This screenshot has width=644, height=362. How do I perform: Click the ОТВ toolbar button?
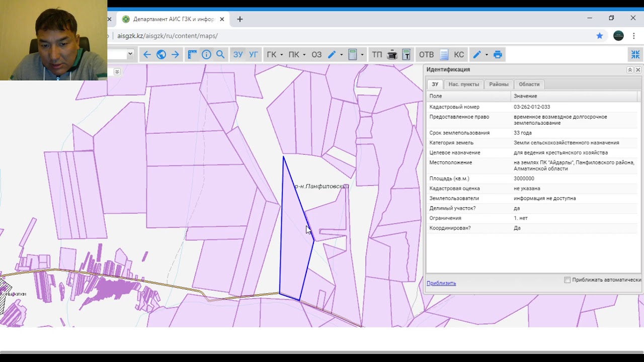[x=426, y=55]
